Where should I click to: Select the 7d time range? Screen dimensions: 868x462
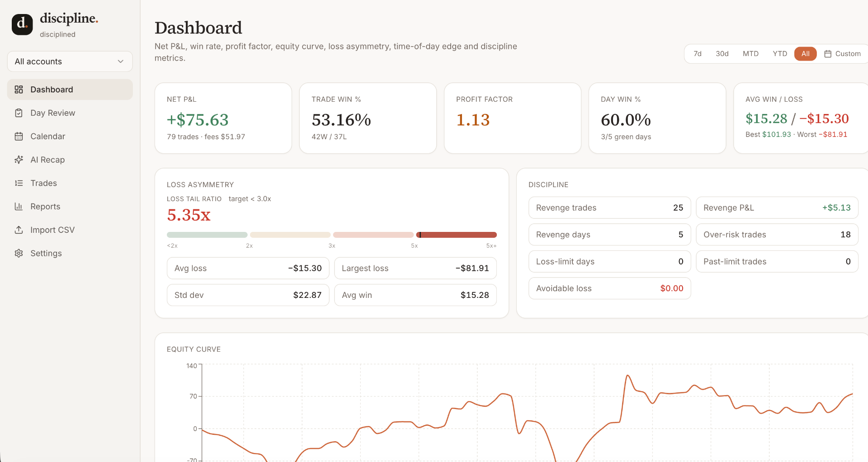click(698, 54)
